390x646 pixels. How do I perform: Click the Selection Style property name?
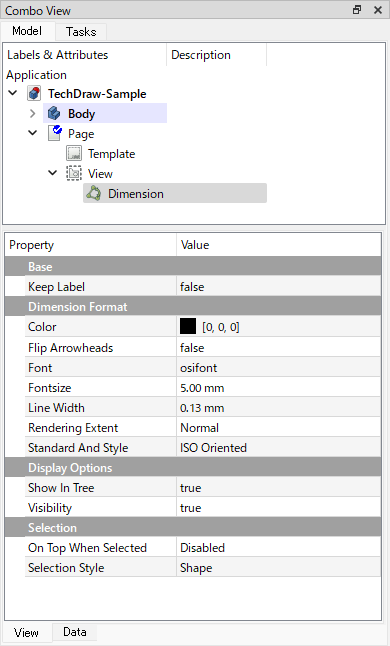click(66, 568)
